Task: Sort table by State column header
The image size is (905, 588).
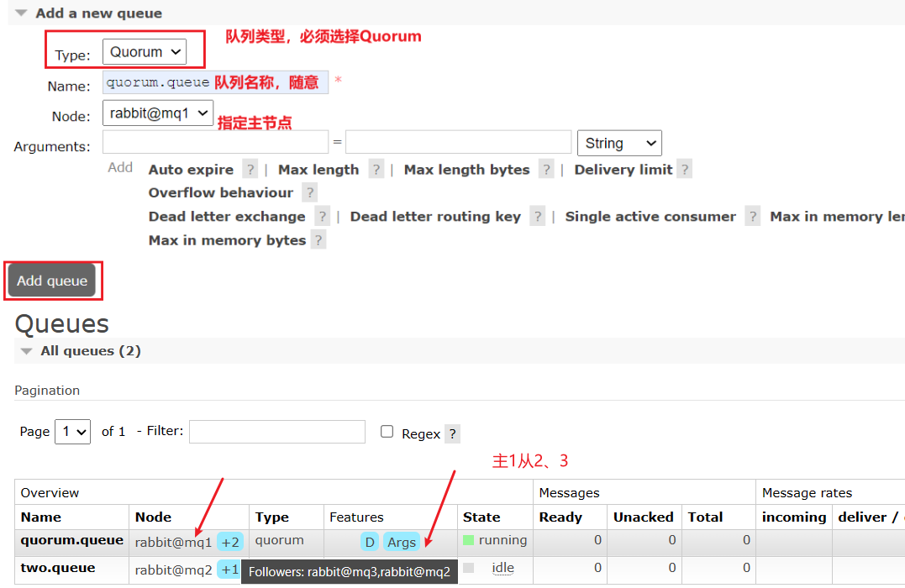Action: [x=481, y=517]
